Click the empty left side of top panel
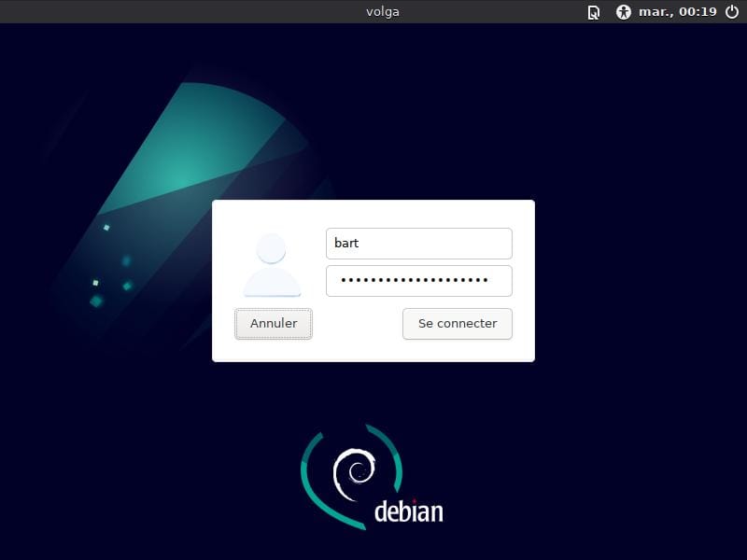 click(140, 12)
